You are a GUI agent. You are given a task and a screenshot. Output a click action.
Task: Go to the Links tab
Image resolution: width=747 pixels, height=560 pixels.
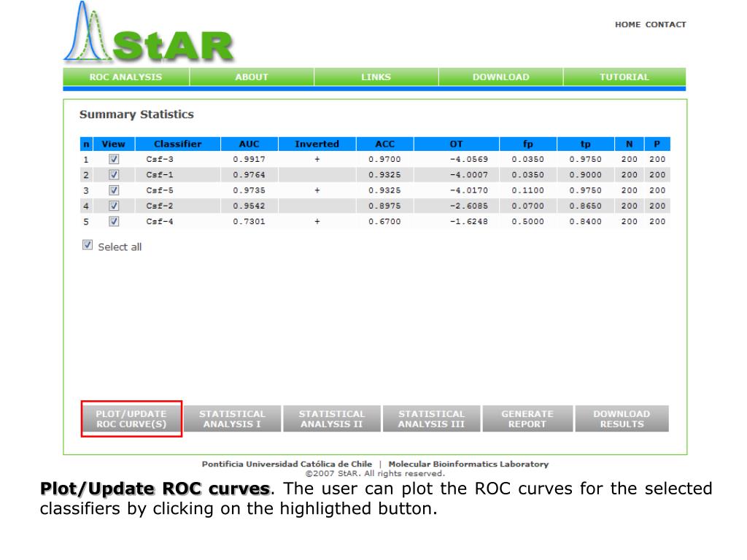coord(376,77)
